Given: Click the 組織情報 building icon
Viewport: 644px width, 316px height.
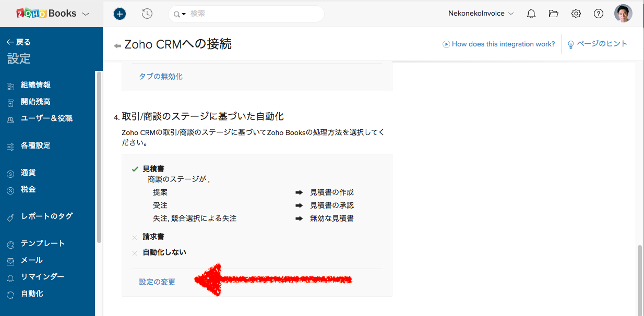Looking at the screenshot, I should click(x=10, y=86).
